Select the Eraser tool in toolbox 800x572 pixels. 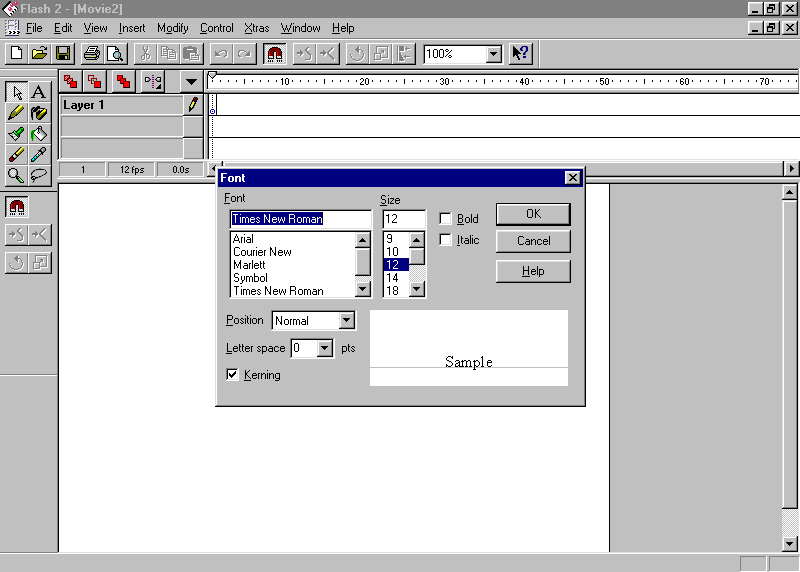pyautogui.click(x=17, y=154)
